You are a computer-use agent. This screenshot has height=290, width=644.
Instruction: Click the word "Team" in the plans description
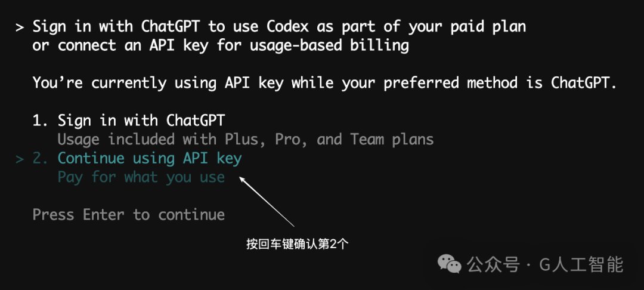pos(367,140)
